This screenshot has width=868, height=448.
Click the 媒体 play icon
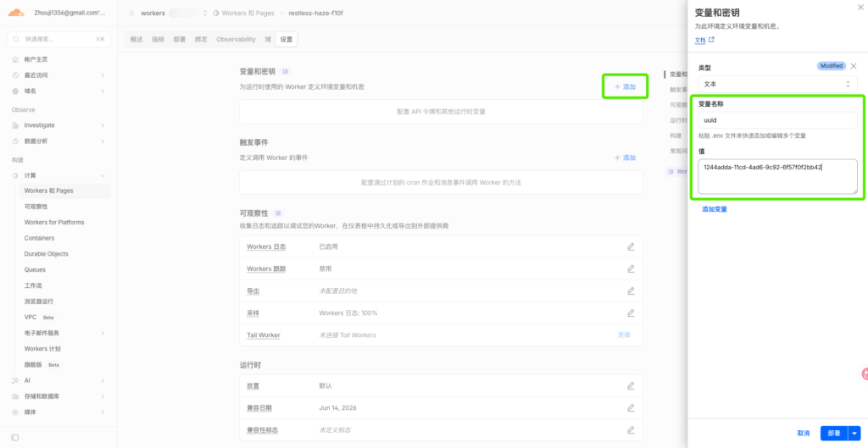pos(15,412)
